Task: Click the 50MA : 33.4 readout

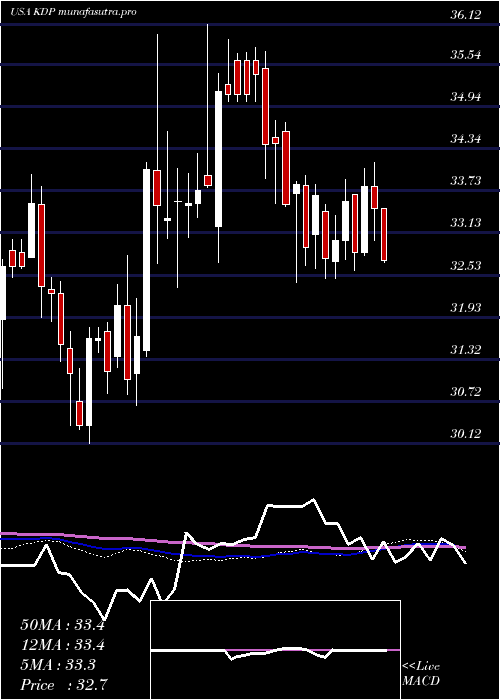Action: [62, 625]
